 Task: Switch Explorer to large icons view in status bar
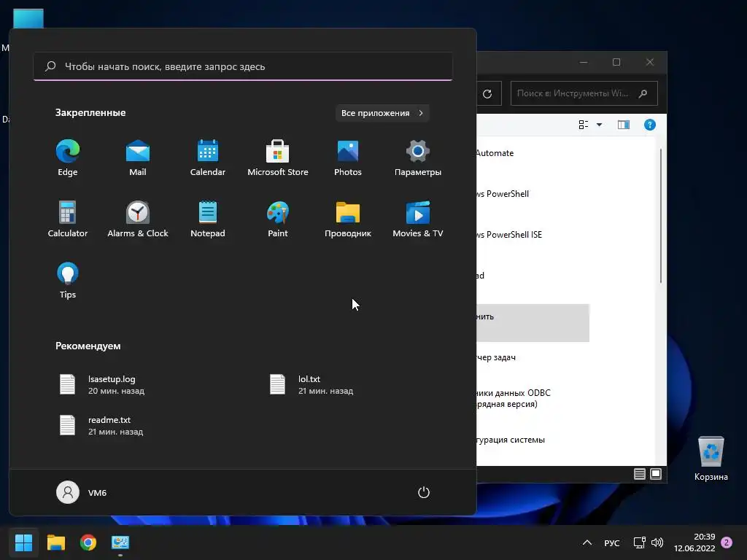(656, 474)
